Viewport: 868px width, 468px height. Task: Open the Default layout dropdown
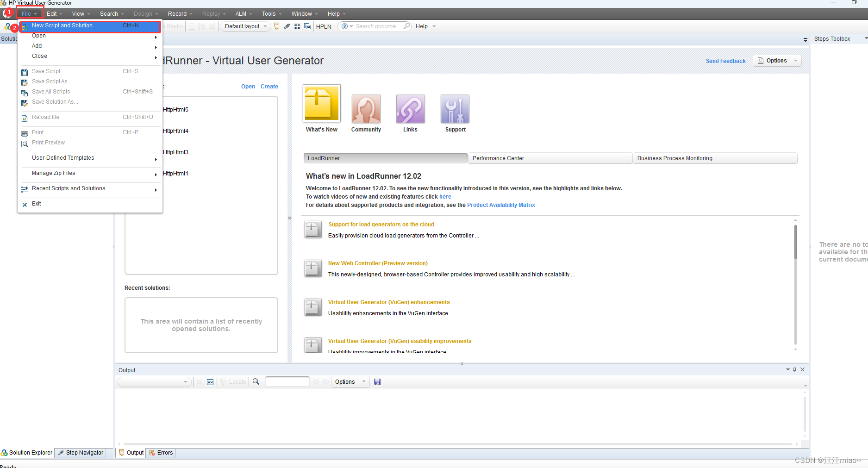[x=246, y=26]
